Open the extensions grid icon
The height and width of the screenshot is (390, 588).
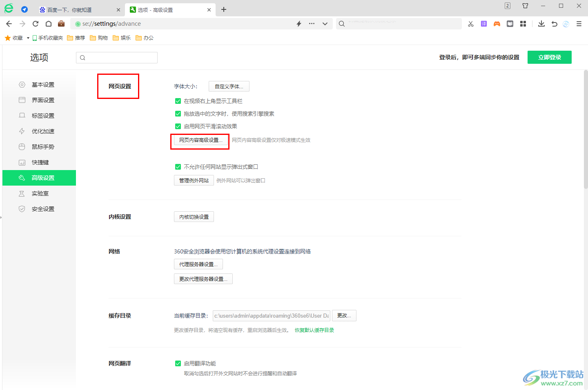pyautogui.click(x=523, y=24)
